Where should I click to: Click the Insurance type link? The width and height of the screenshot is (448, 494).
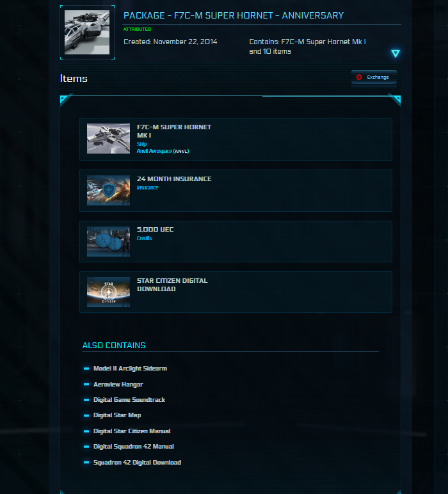point(147,187)
